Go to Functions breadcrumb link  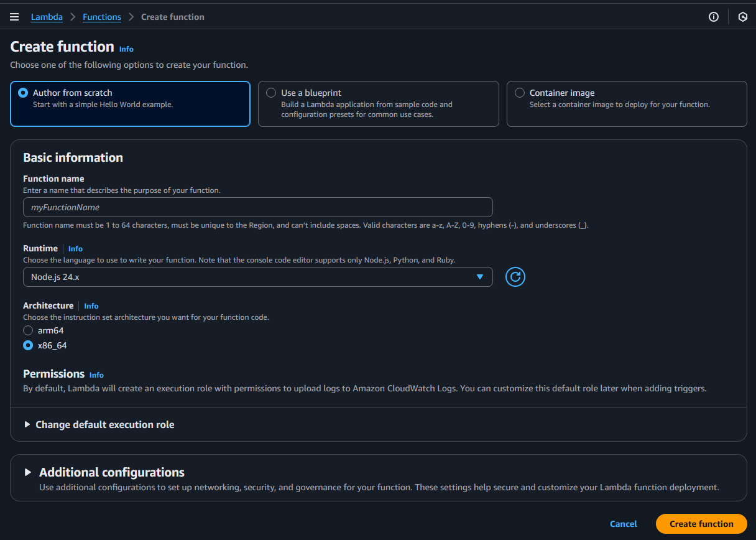coord(102,17)
